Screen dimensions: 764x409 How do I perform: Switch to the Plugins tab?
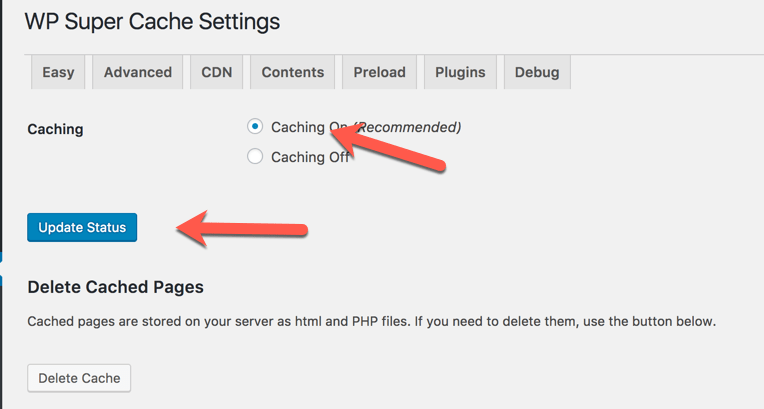(460, 72)
